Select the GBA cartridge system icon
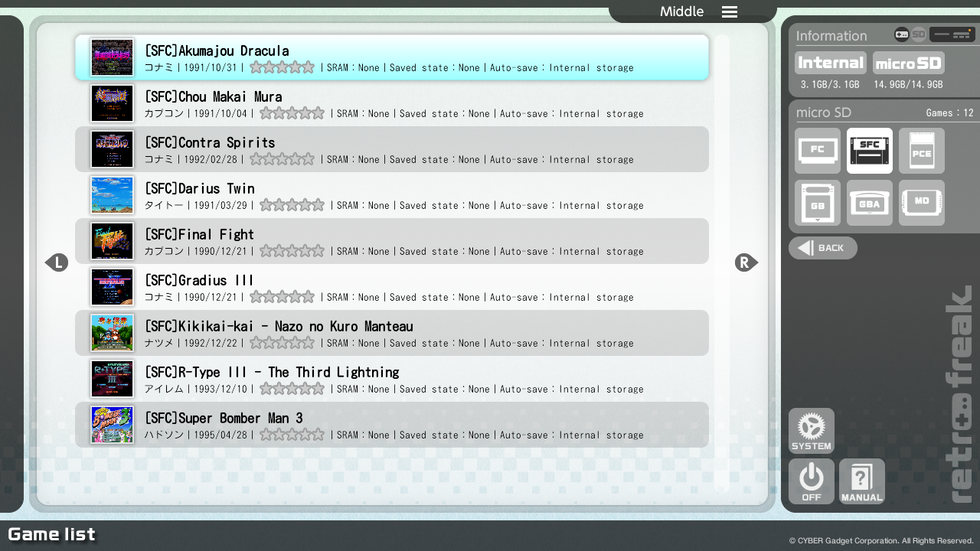The image size is (980, 551). (869, 203)
